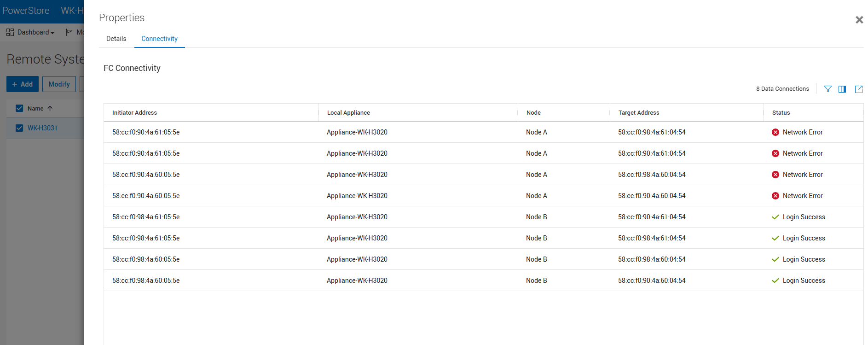
Task: Sort by Initiator Address column header
Action: tap(134, 113)
